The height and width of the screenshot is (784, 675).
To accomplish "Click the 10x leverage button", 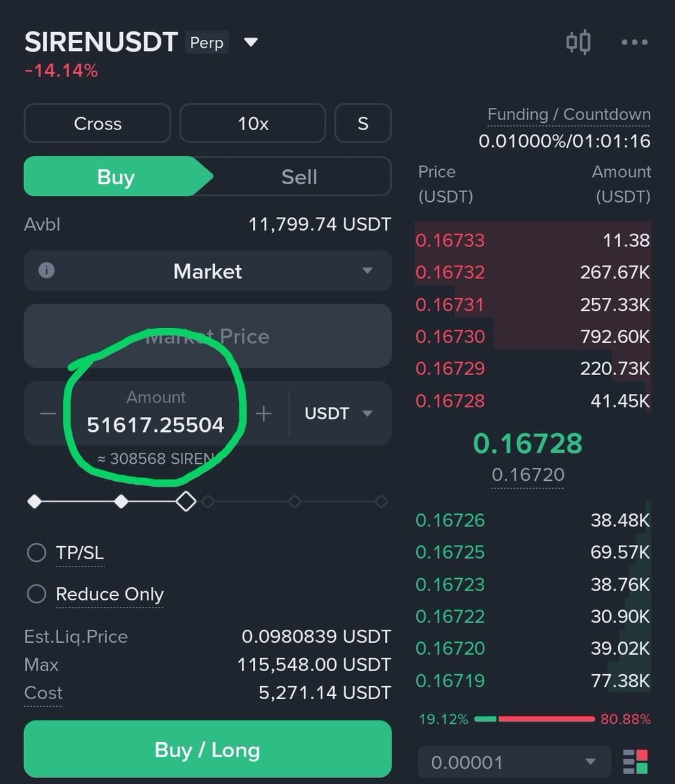I will [252, 123].
